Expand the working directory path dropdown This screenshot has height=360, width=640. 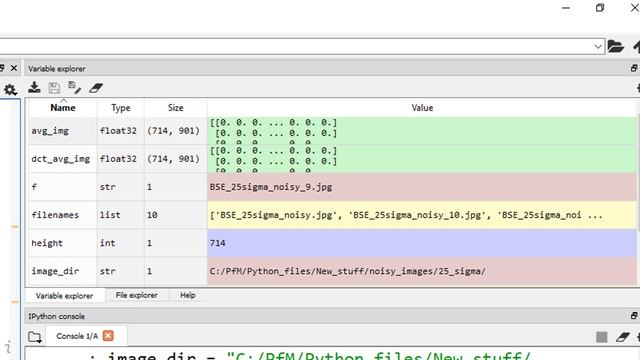598,47
